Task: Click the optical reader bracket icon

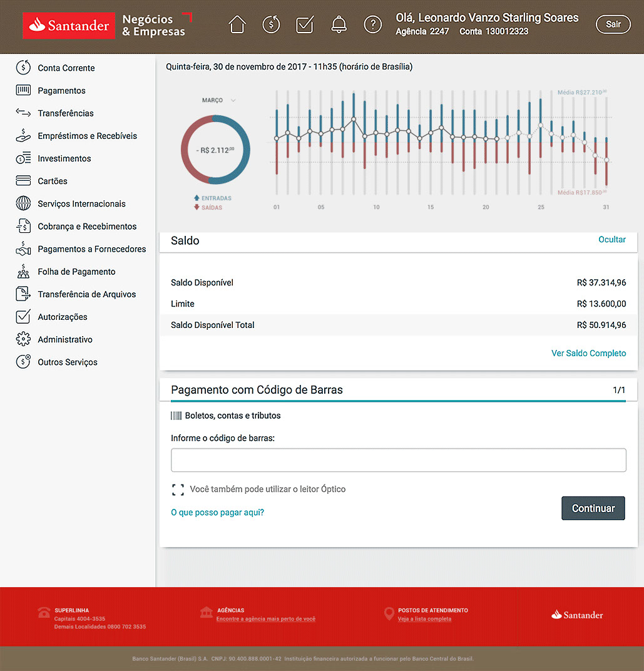Action: (178, 489)
